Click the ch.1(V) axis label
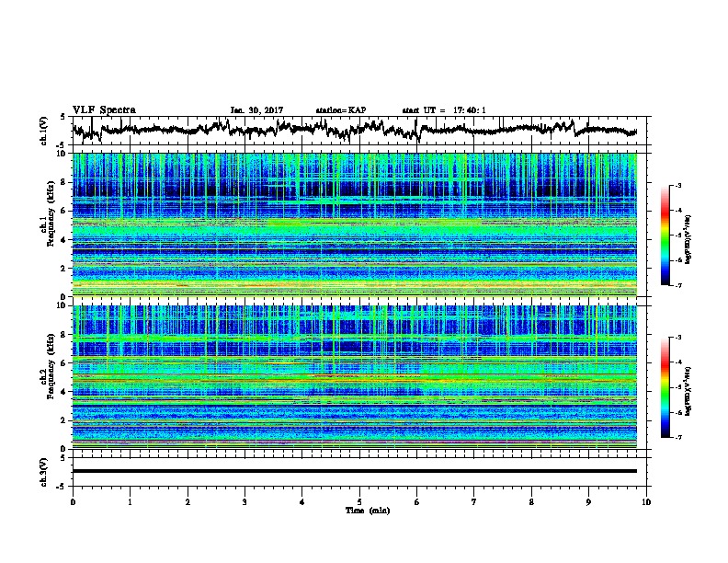The image size is (728, 563). pyautogui.click(x=44, y=131)
